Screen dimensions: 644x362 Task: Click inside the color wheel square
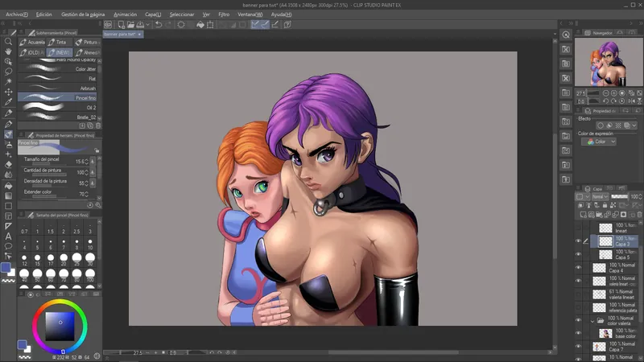pos(60,327)
